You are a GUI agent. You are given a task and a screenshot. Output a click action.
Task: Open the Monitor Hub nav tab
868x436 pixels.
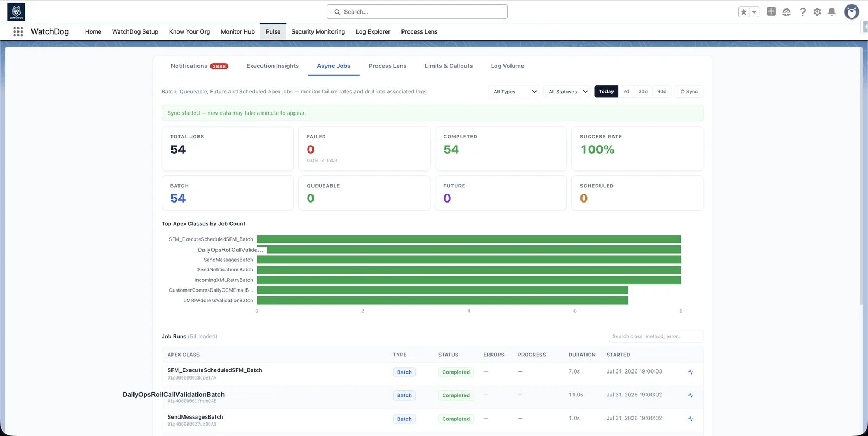point(238,31)
